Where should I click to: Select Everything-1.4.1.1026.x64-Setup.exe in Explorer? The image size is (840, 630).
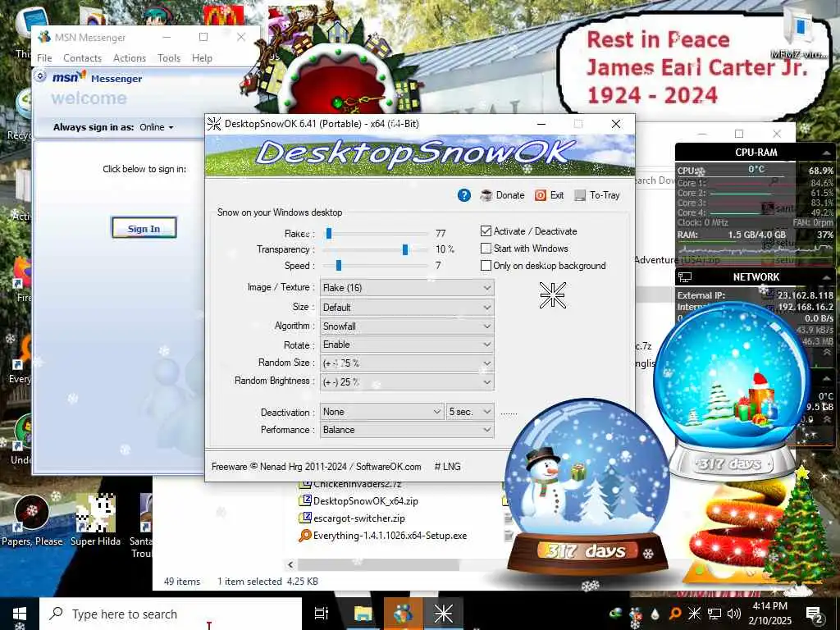(390, 536)
